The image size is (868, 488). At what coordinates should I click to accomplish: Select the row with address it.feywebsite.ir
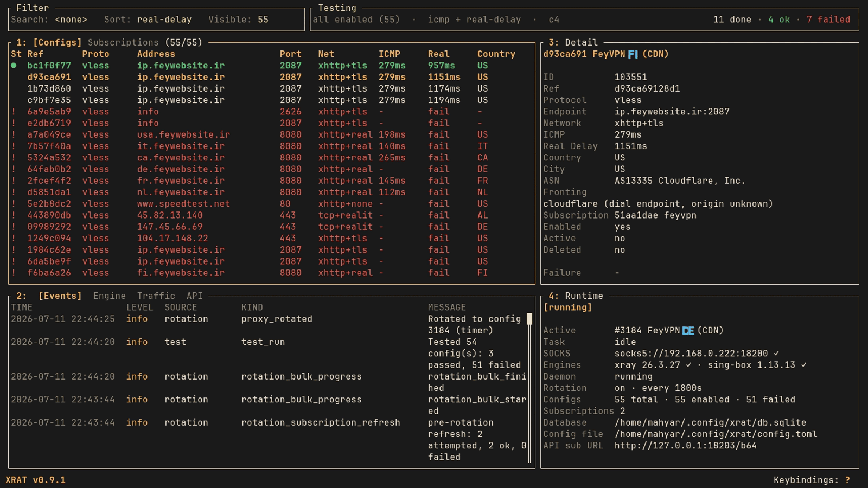(x=271, y=146)
